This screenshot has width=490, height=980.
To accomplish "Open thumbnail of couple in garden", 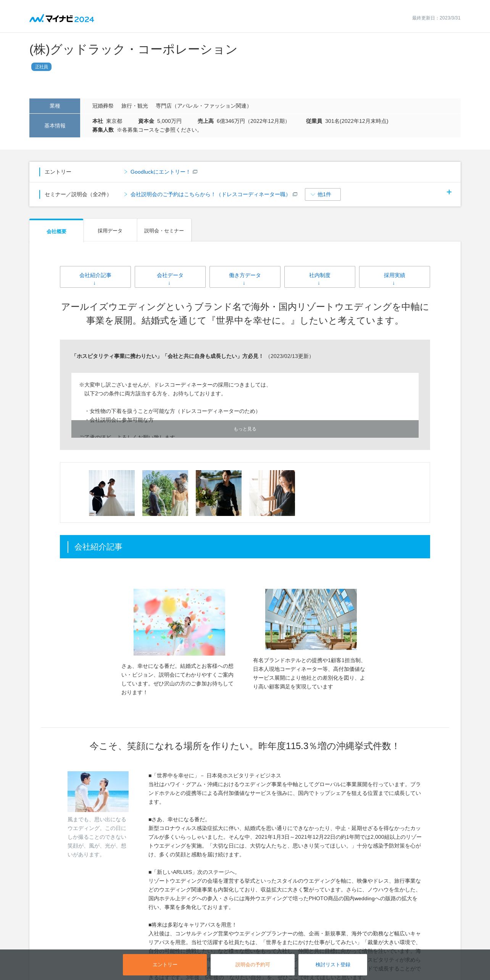I will (x=165, y=493).
